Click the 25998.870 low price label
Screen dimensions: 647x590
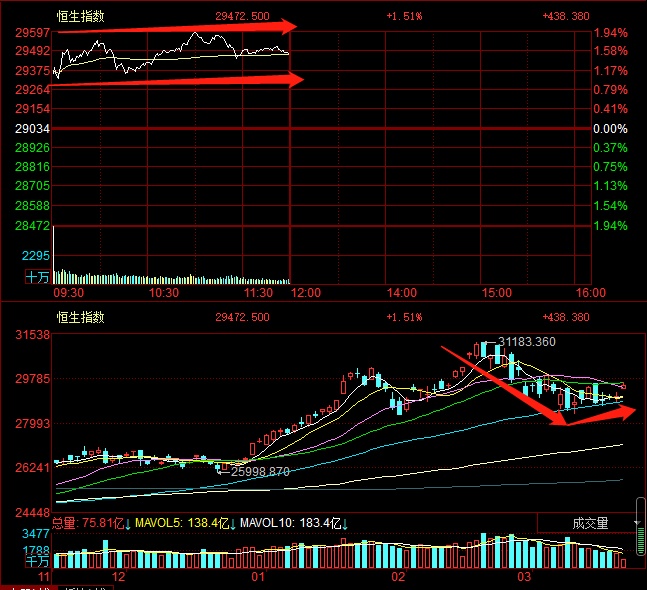point(260,471)
